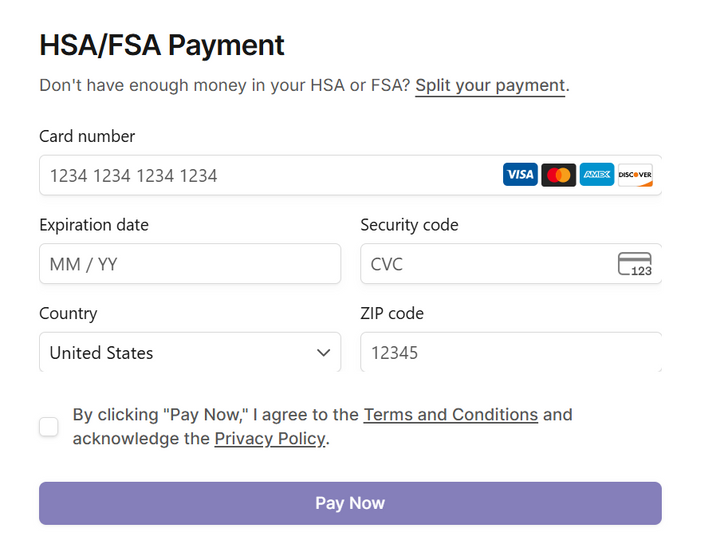Click the Card number label

(x=87, y=137)
